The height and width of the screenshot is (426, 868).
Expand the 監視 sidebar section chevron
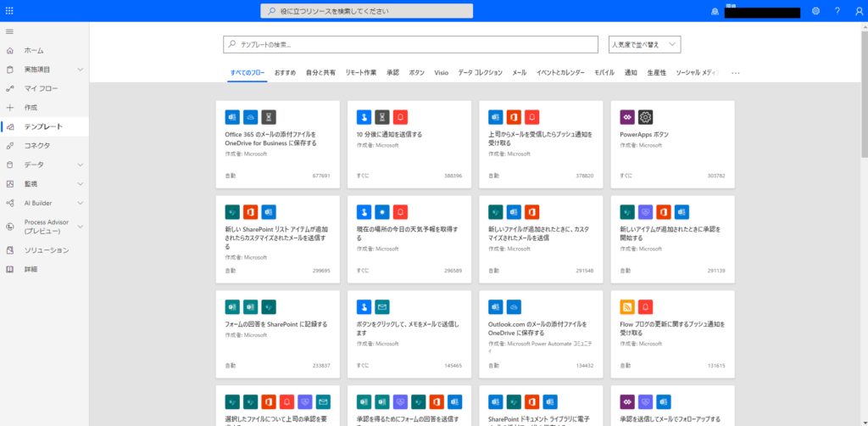pyautogui.click(x=81, y=183)
